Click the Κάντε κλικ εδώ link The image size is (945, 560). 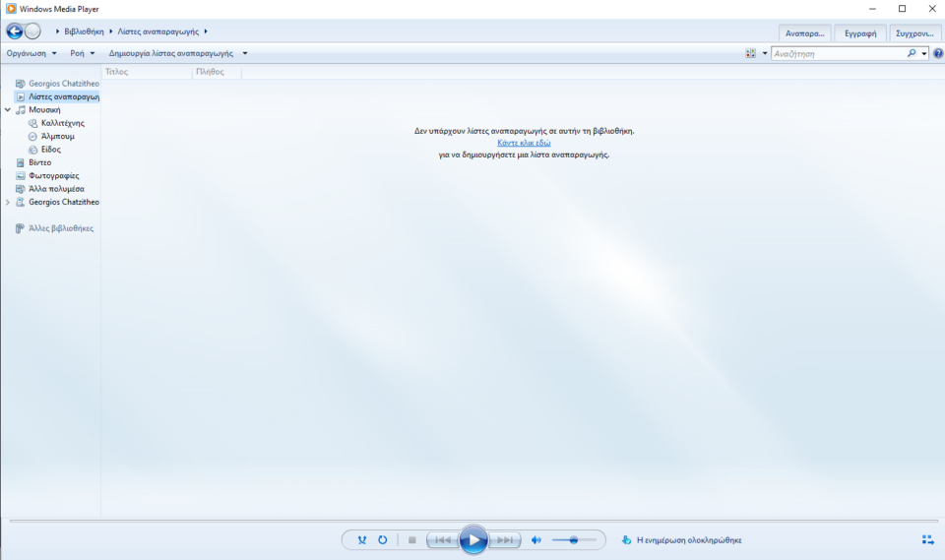[524, 143]
